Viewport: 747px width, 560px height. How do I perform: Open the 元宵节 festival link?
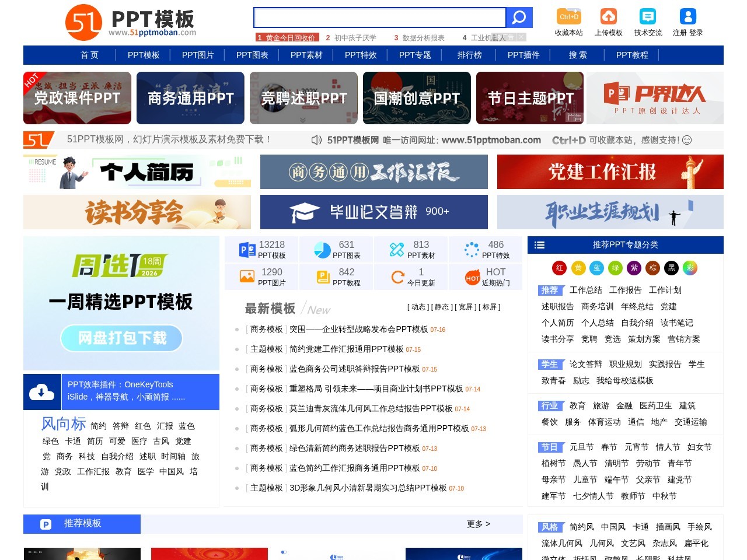pyautogui.click(x=636, y=447)
